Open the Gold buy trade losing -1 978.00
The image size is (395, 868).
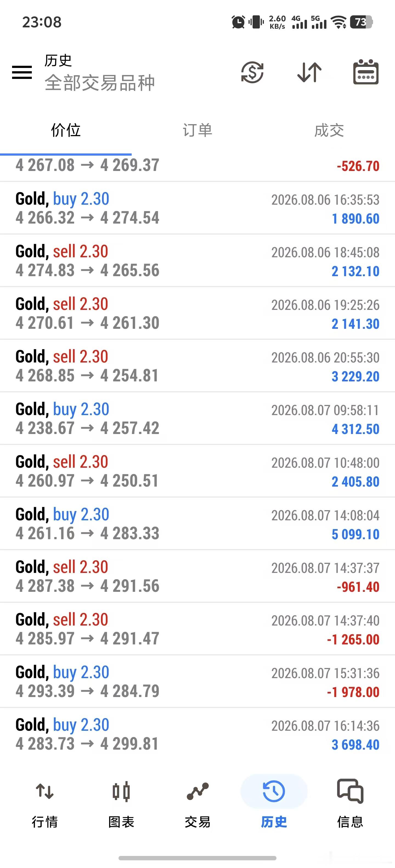197,681
